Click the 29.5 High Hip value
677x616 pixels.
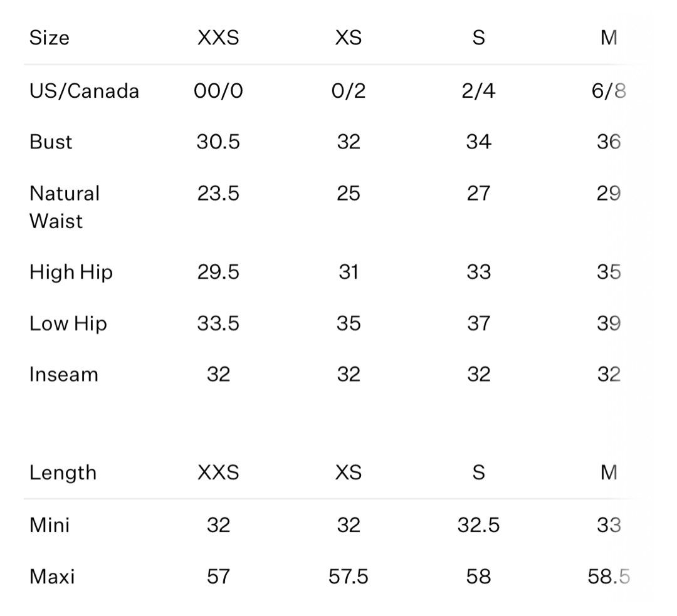pyautogui.click(x=218, y=273)
